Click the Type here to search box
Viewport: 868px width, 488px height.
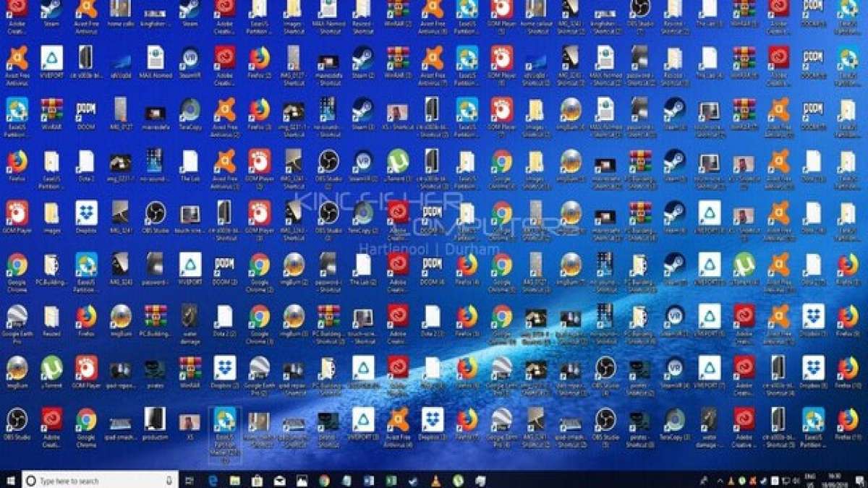(100, 480)
